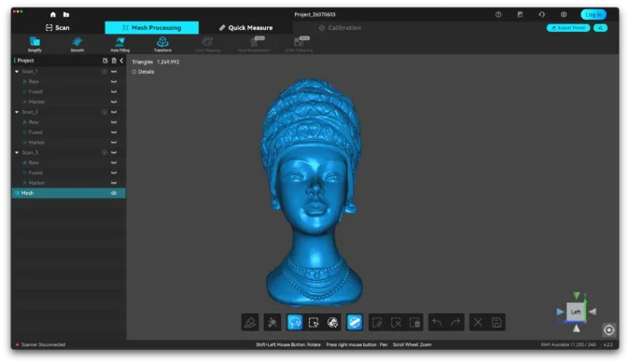630x364 pixels.
Task: Collapse the Project panel with chevron
Action: click(121, 61)
